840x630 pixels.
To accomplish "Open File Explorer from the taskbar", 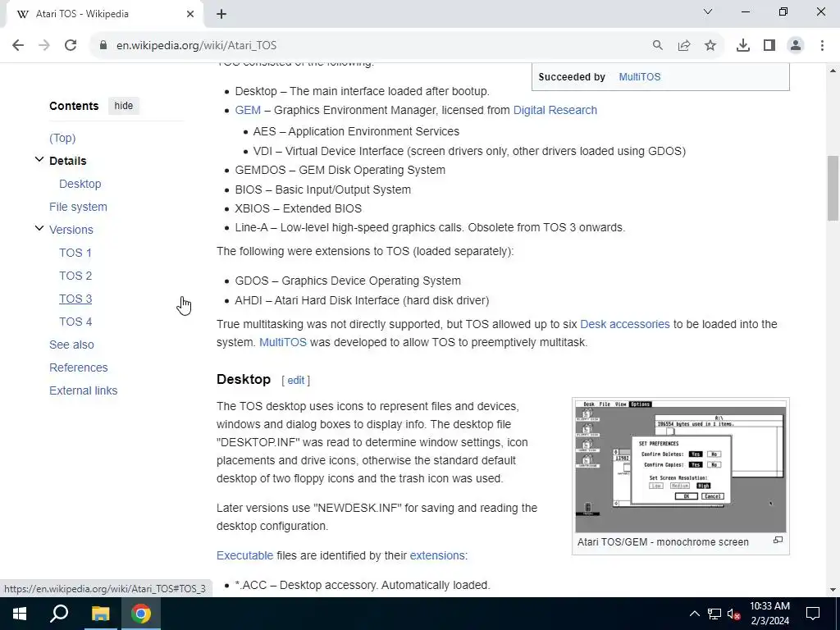I will click(100, 614).
